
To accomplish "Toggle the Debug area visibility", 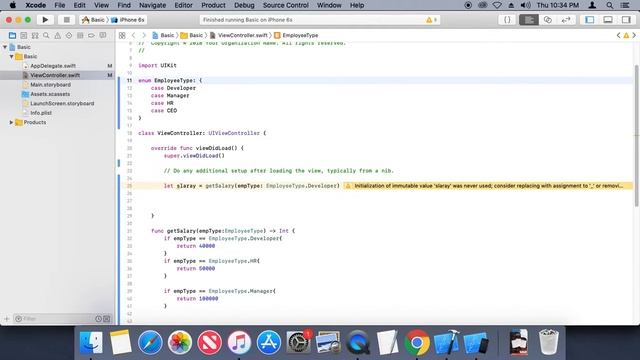I will point(608,20).
